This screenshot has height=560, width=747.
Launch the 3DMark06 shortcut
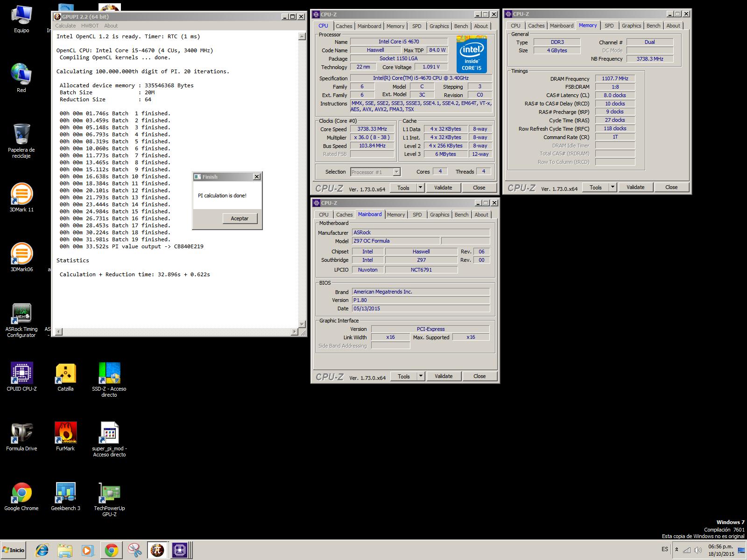[21, 257]
